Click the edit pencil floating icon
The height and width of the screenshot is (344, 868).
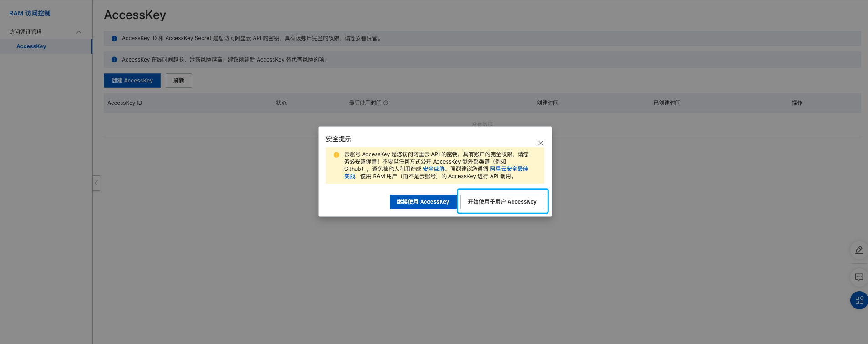click(859, 250)
